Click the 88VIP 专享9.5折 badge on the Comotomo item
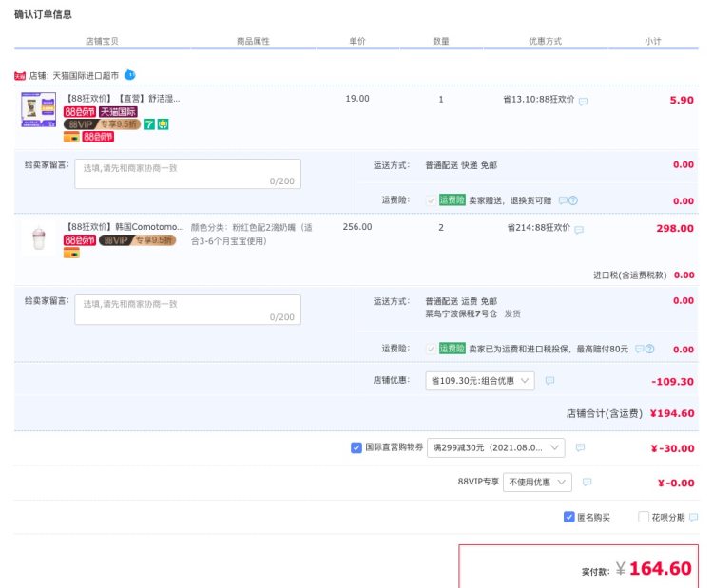 [137, 240]
